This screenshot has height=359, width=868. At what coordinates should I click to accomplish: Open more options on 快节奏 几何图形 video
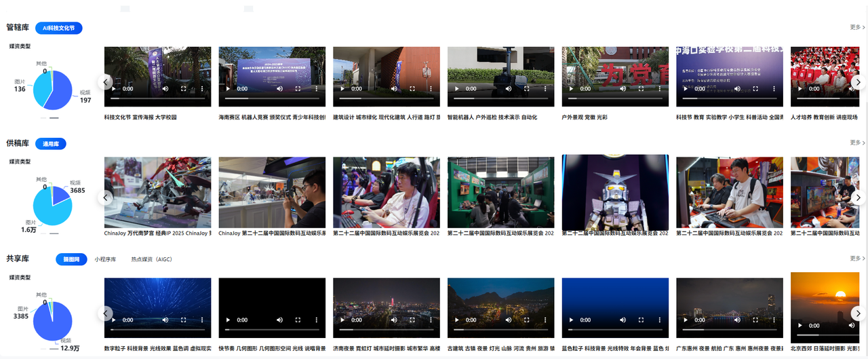tap(317, 320)
